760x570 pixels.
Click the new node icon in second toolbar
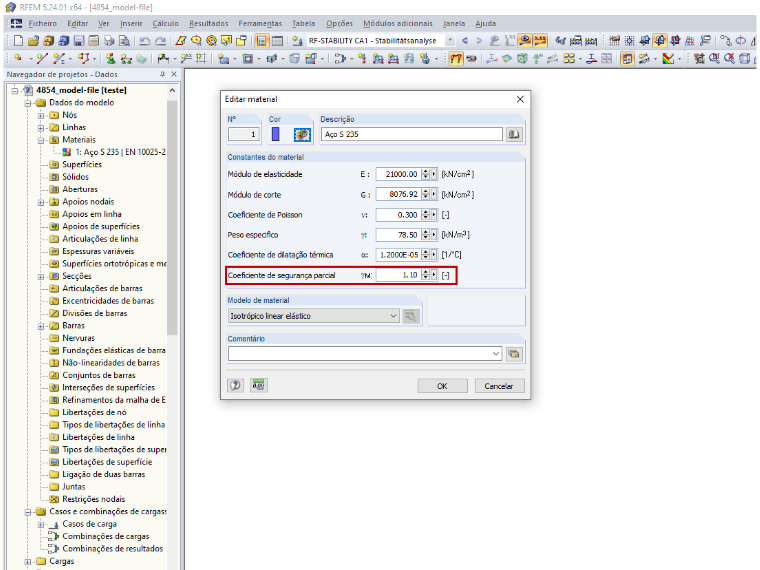click(18, 59)
